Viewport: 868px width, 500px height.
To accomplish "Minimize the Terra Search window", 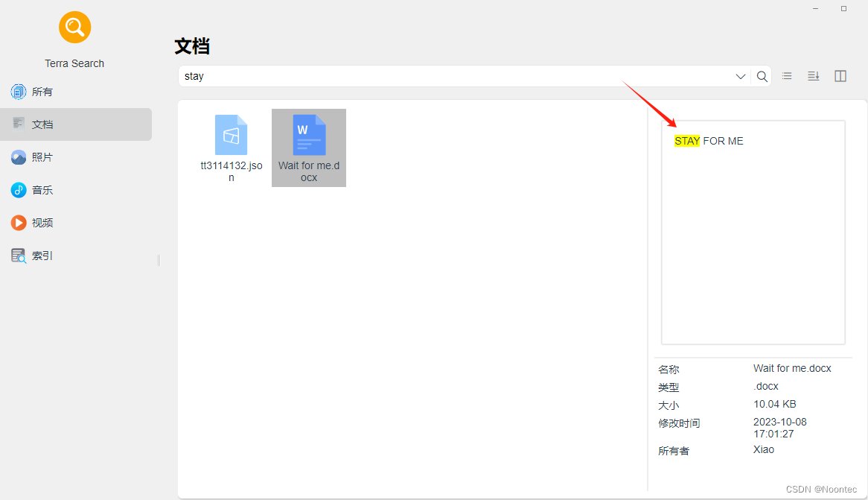I will (x=815, y=8).
